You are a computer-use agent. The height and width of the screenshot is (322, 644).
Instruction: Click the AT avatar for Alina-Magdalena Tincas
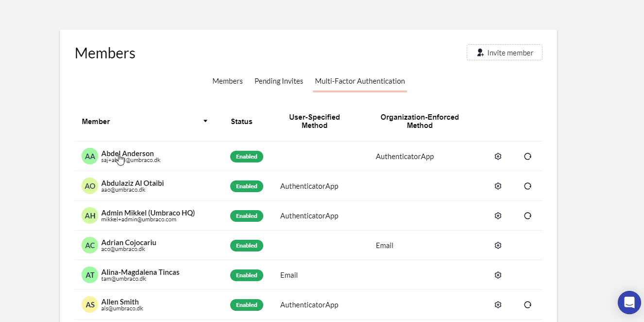click(x=90, y=275)
